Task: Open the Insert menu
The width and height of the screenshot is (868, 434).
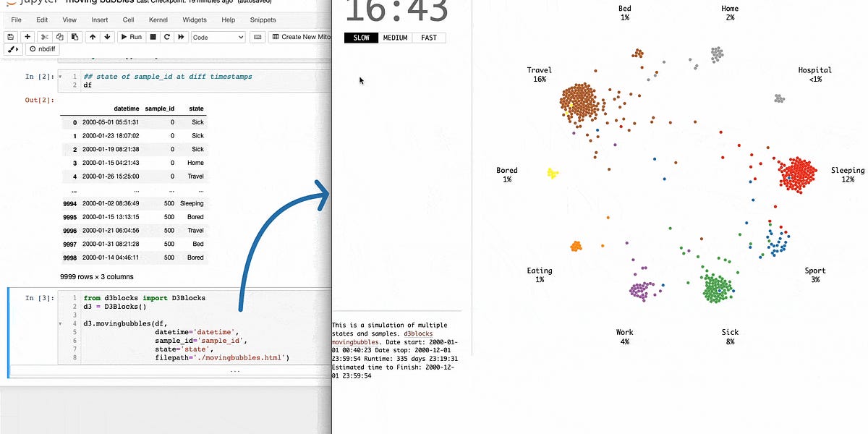Action: [100, 20]
